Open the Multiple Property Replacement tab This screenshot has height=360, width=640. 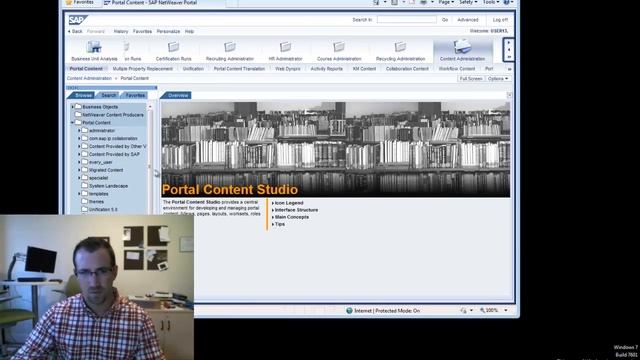pos(142,69)
